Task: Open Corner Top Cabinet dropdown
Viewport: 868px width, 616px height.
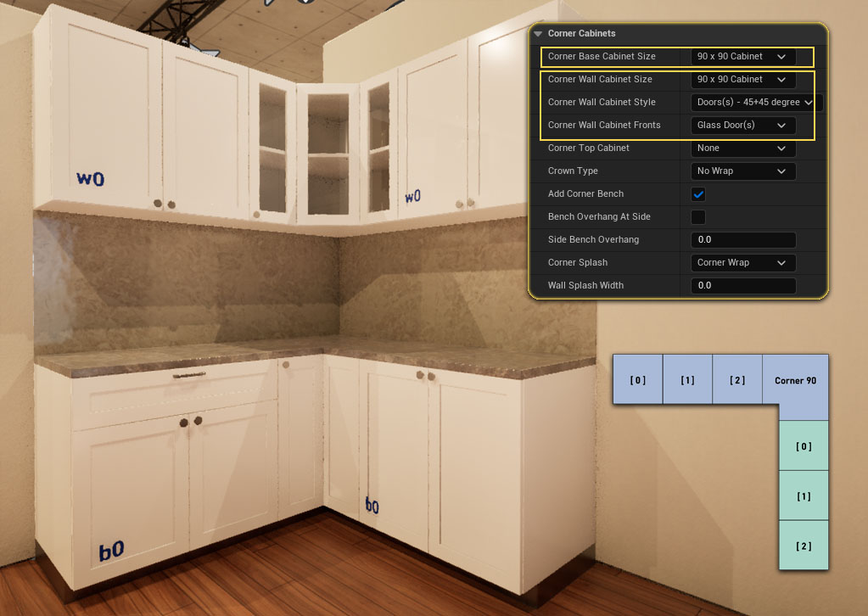Action: click(x=743, y=148)
